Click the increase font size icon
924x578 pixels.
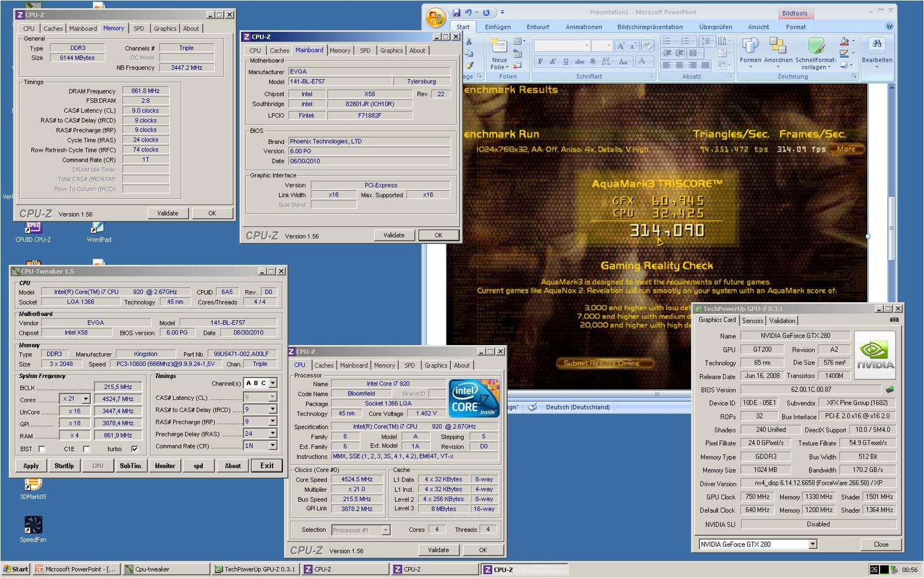click(x=621, y=46)
